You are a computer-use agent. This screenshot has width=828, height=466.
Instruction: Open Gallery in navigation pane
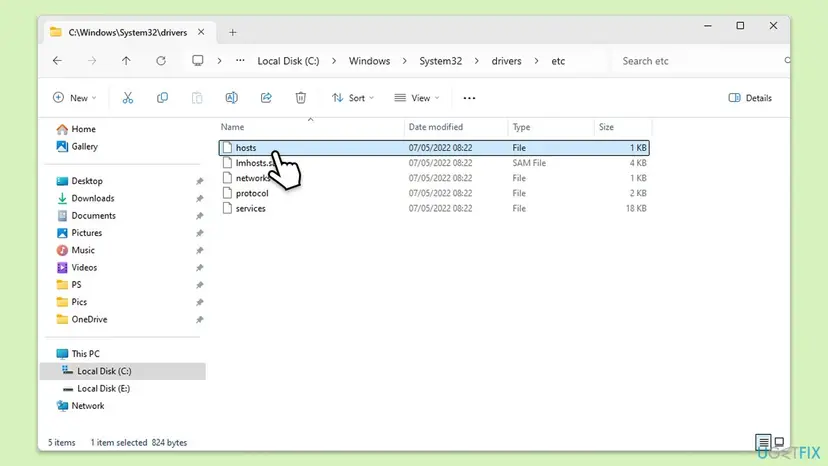click(x=77, y=146)
